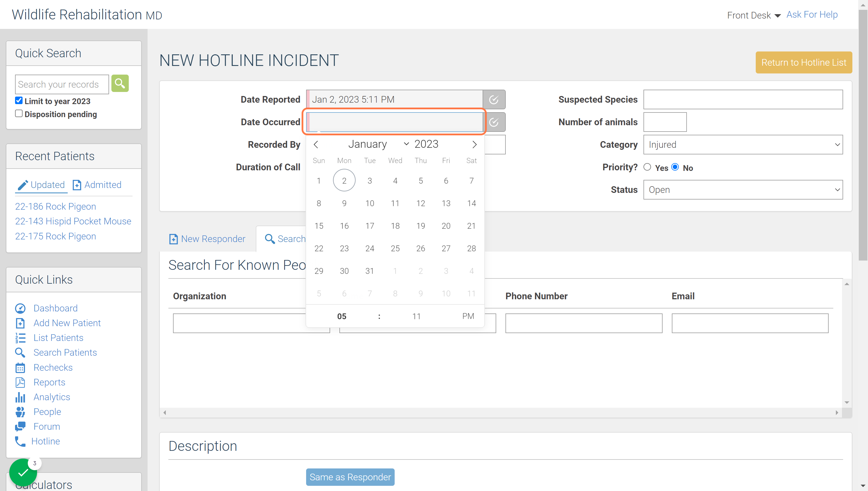Click the Email search field

[x=750, y=323]
